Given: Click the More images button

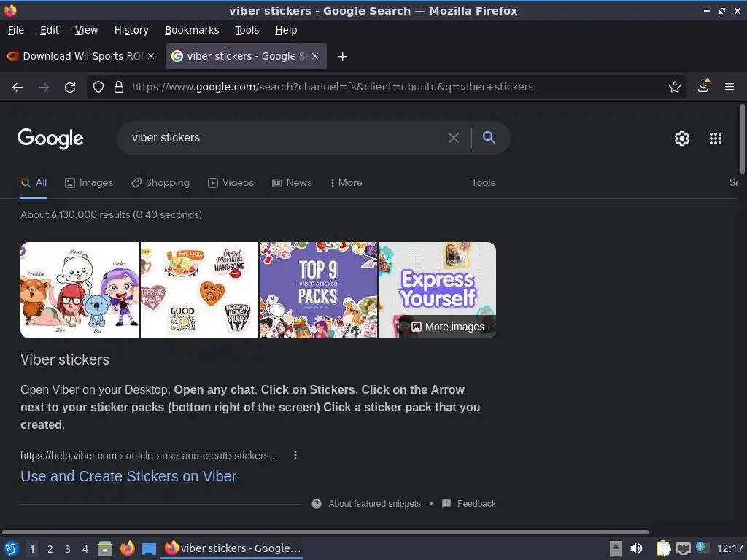Looking at the screenshot, I should [448, 327].
